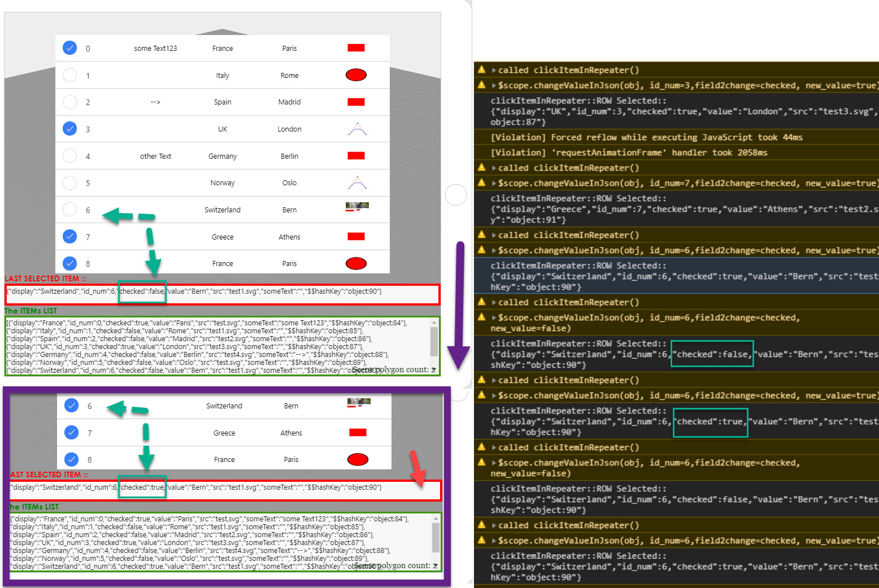Click the curve icon in the Norway Oslo row

coord(356,182)
